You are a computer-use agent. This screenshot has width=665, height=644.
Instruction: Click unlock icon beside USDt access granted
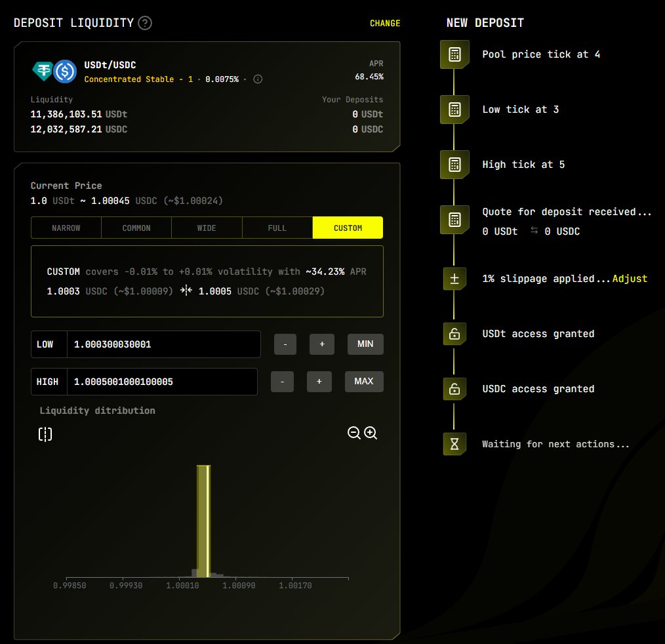pos(454,334)
